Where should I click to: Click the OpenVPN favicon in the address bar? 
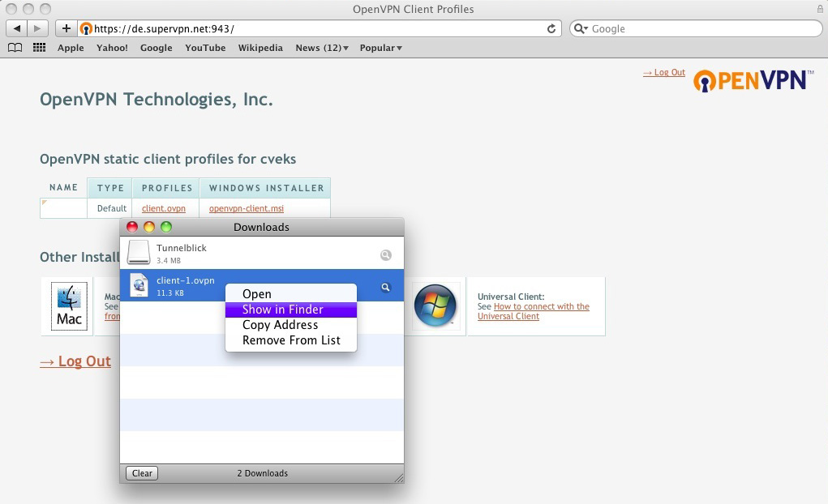86,28
